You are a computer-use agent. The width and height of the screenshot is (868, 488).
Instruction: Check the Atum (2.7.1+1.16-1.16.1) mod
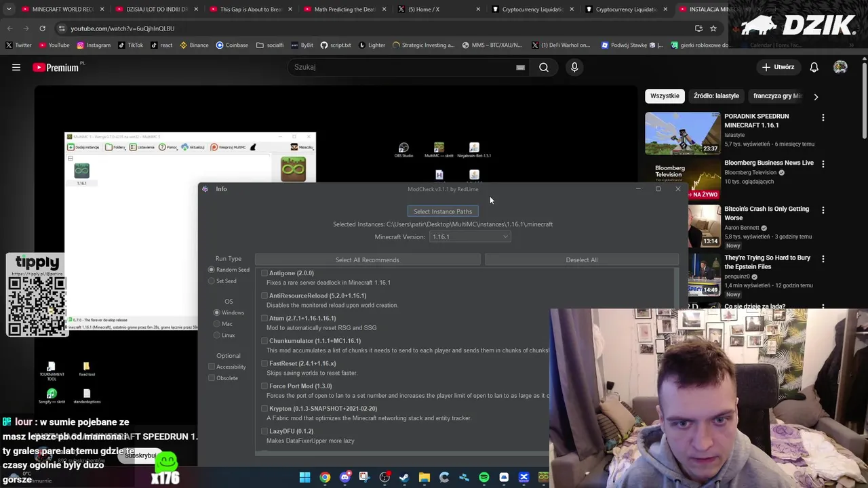(264, 319)
